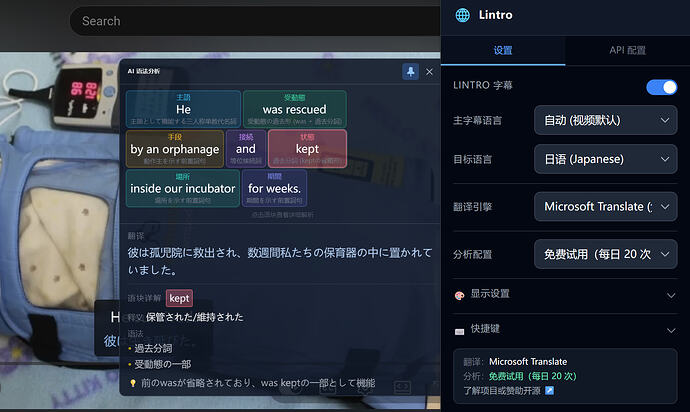Select the 'He' subject chunk
Image resolution: width=690 pixels, height=412 pixels.
[x=184, y=109]
